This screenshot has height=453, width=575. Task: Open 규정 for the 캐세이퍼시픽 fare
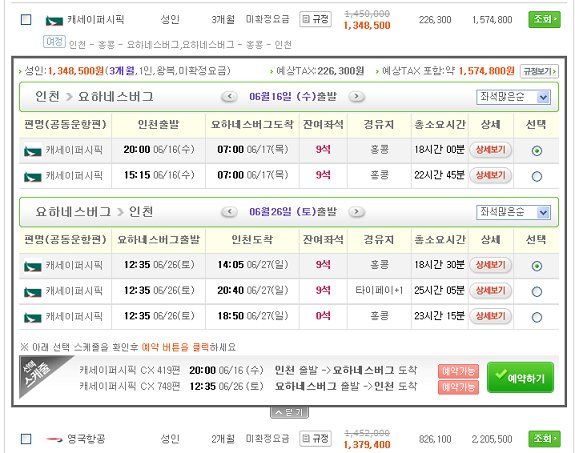point(315,19)
